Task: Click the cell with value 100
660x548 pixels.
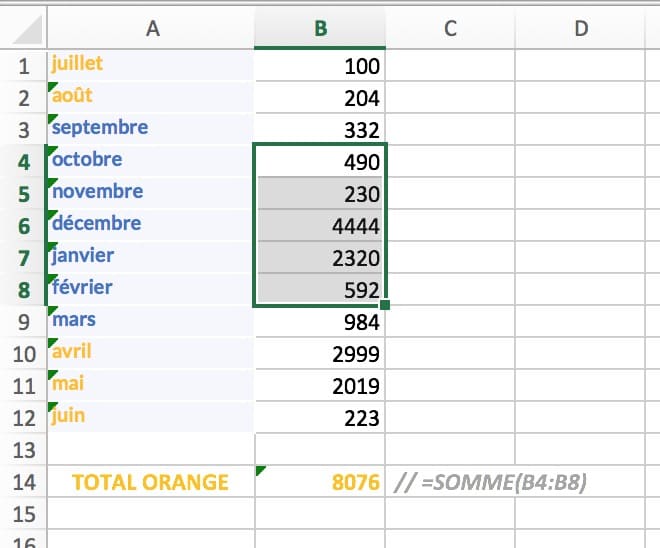Action: pyautogui.click(x=320, y=67)
